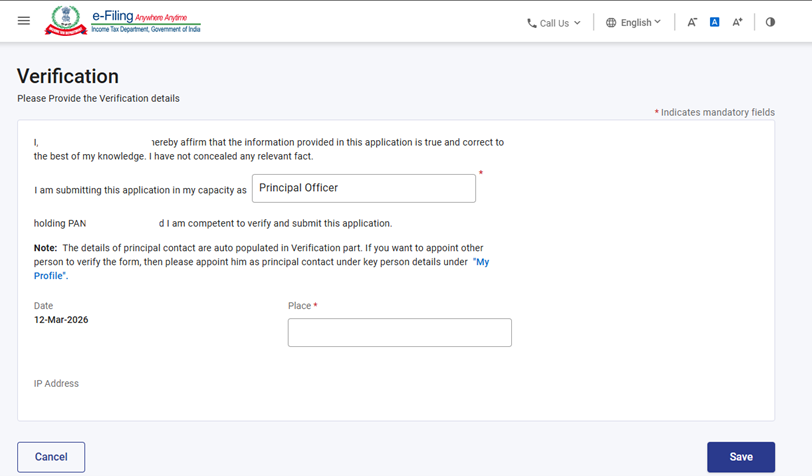
Task: Click the IP Address label
Action: pyautogui.click(x=56, y=383)
